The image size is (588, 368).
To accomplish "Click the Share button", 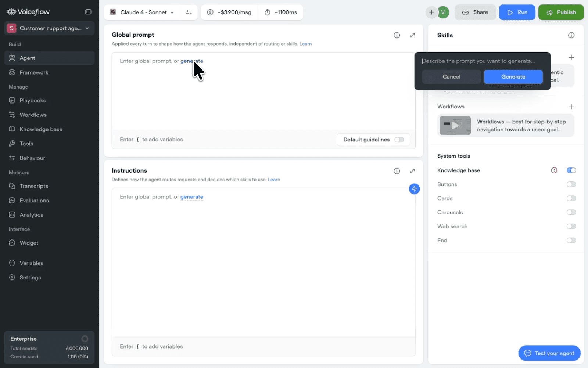I will click(x=475, y=12).
